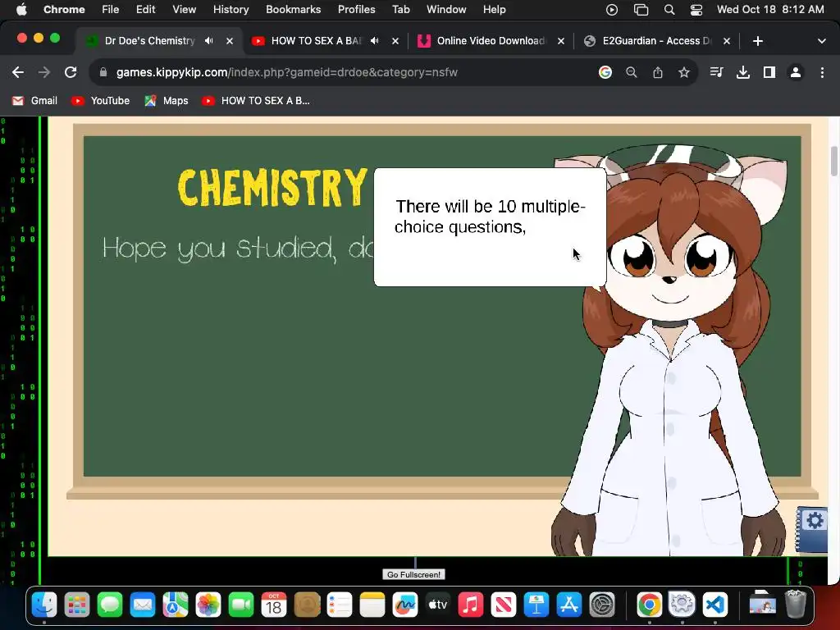Open a new tab with plus button

tap(757, 41)
